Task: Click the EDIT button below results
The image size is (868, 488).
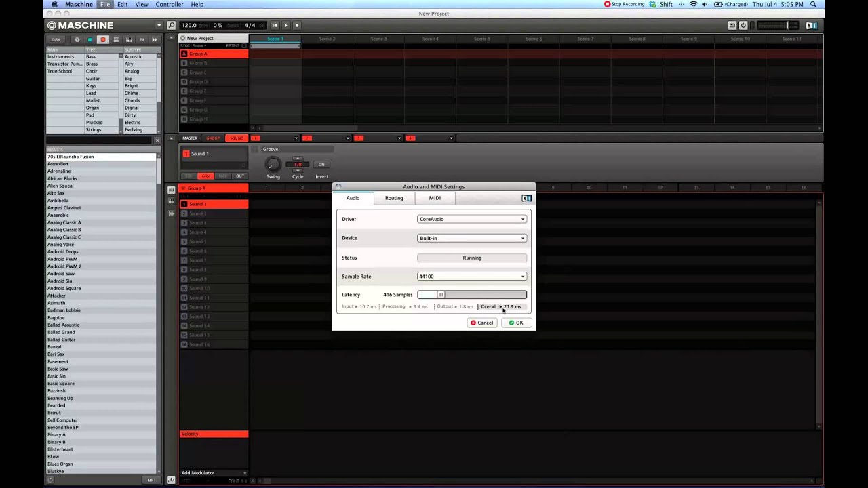Action: pyautogui.click(x=151, y=480)
